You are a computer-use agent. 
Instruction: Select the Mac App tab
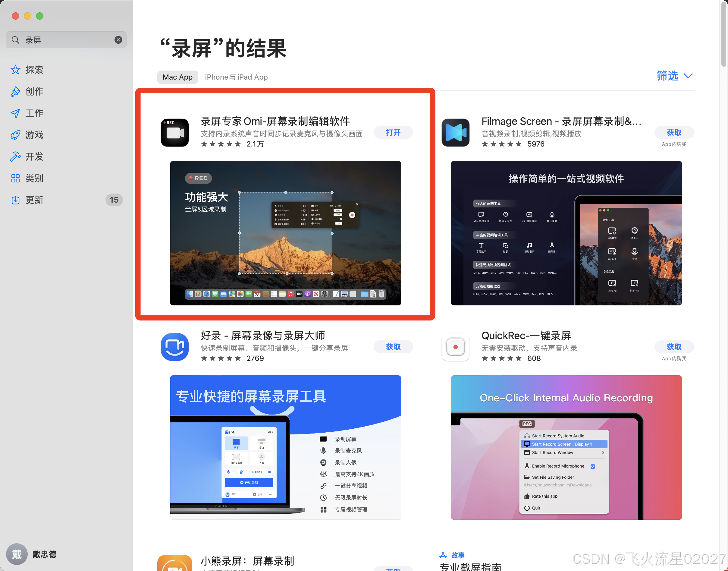[177, 77]
